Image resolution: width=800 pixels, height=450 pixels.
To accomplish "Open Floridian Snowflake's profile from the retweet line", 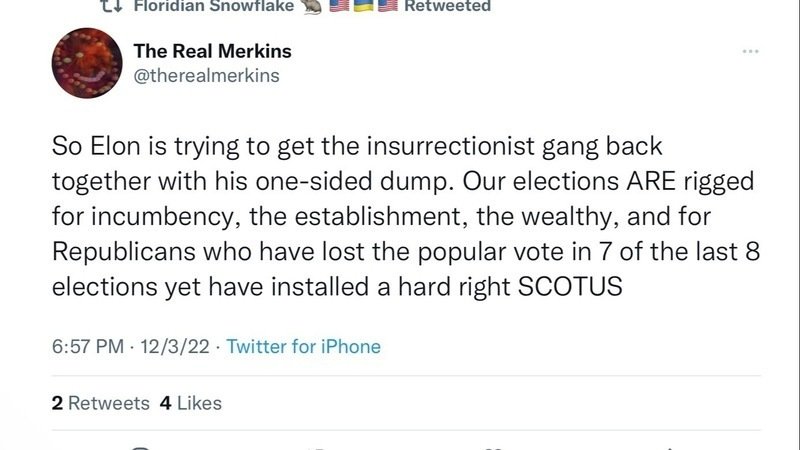I will (213, 6).
